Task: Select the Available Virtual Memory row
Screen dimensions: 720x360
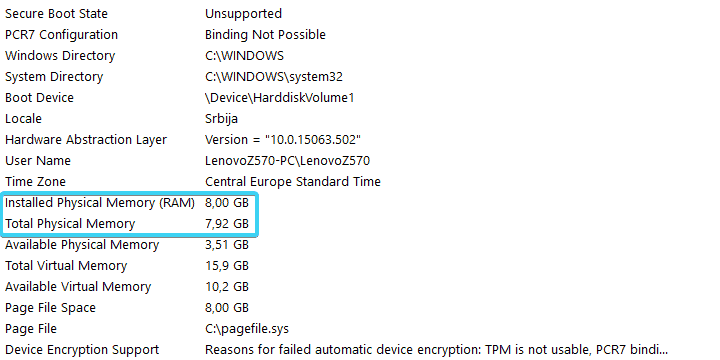Action: pyautogui.click(x=360, y=287)
